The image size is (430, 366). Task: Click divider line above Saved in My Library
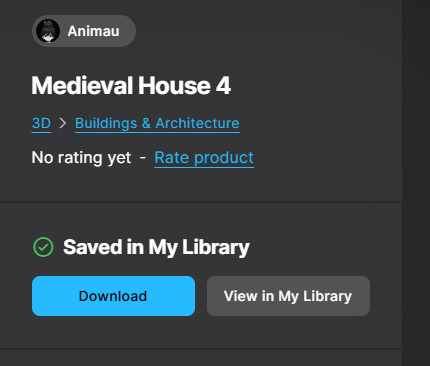[201, 202]
